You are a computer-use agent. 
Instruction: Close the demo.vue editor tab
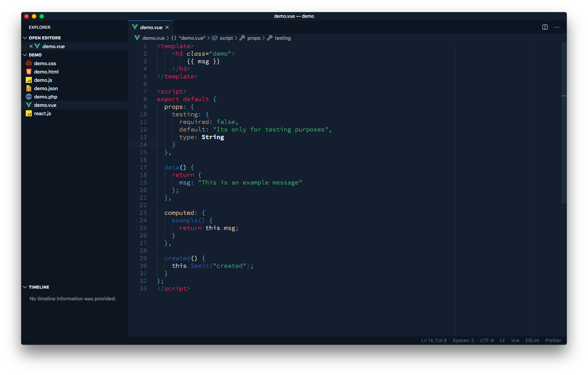(167, 27)
